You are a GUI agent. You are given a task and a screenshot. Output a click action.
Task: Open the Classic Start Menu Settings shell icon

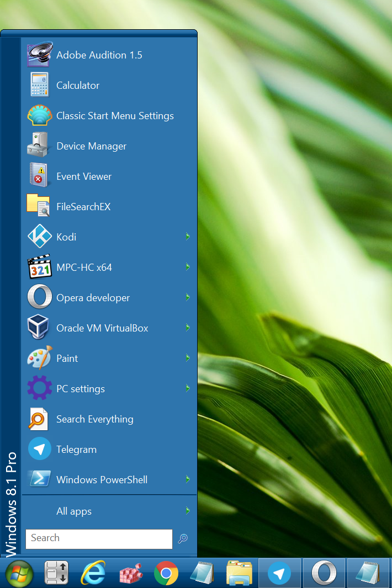(40, 115)
